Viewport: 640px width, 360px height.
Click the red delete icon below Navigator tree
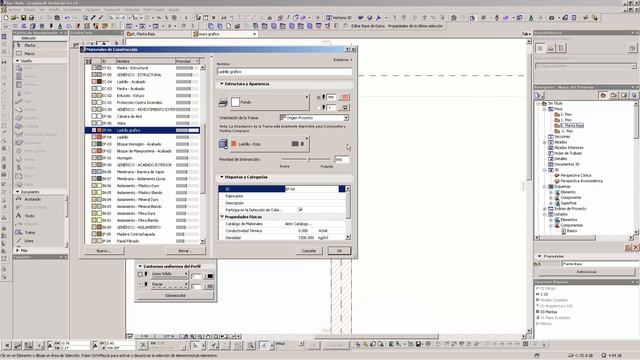(x=636, y=247)
